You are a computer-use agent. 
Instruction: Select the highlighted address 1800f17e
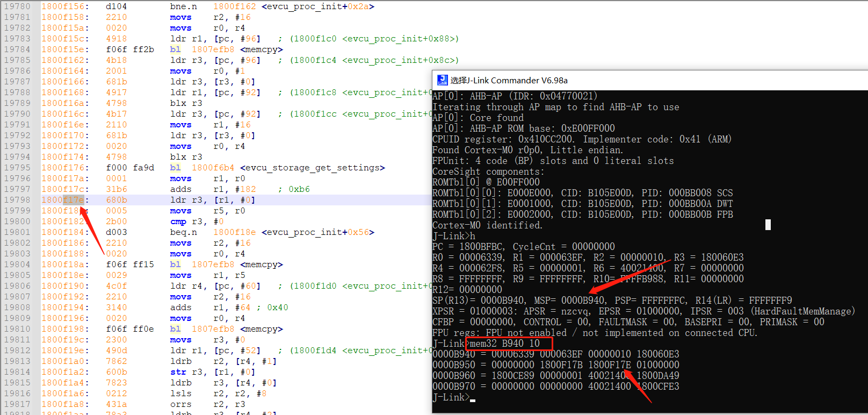[x=63, y=200]
